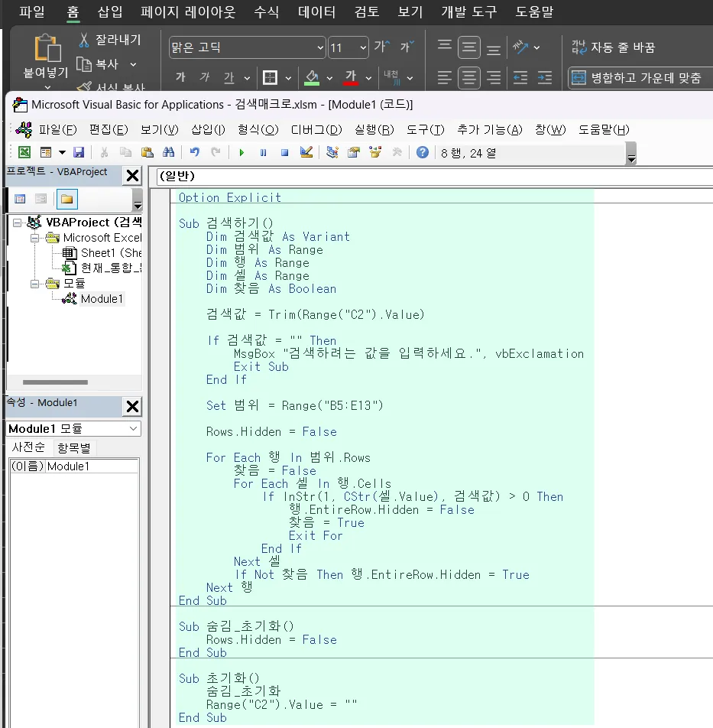Open VBA 디버그(D) menu

[316, 129]
